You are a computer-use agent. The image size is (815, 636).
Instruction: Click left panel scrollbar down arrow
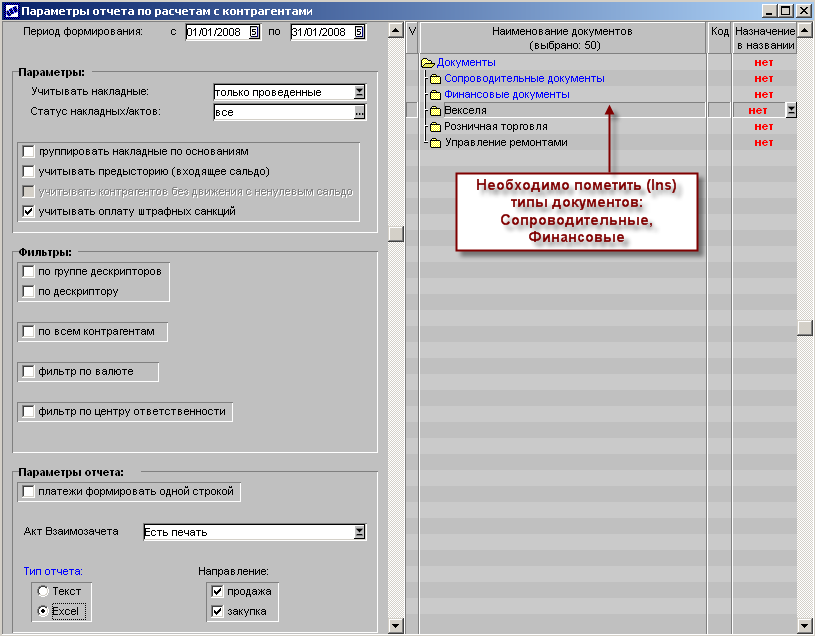tap(396, 626)
